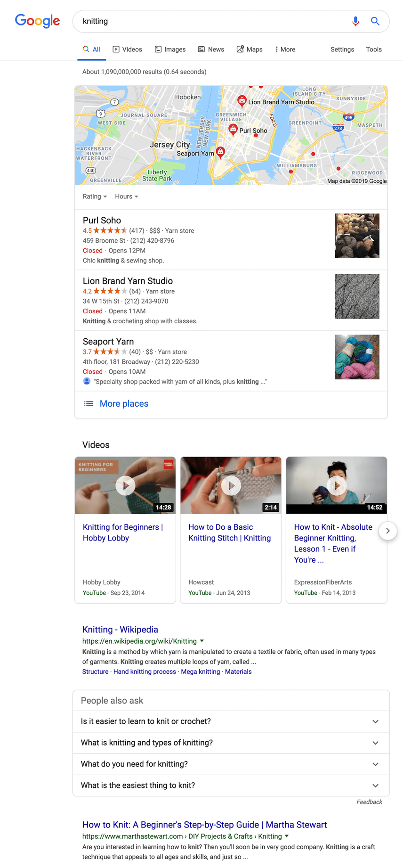The width and height of the screenshot is (403, 868).
Task: Expand 'What is the easiest thing to knit?'
Action: (x=231, y=786)
